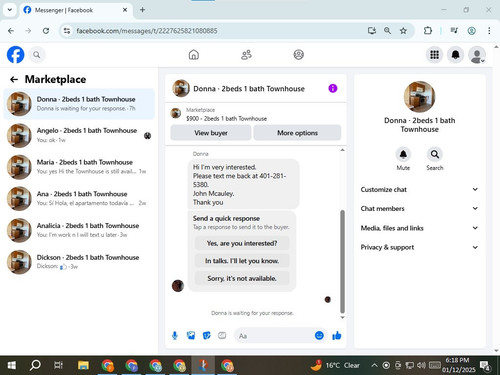This screenshot has width=500, height=375.
Task: Open the Chrome three-dot menu
Action: (x=489, y=31)
